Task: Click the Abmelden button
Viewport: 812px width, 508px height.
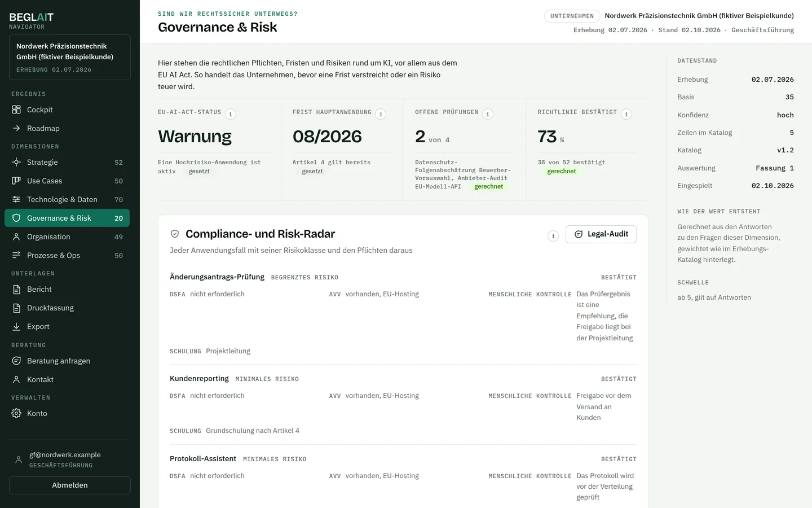Action: (x=70, y=485)
